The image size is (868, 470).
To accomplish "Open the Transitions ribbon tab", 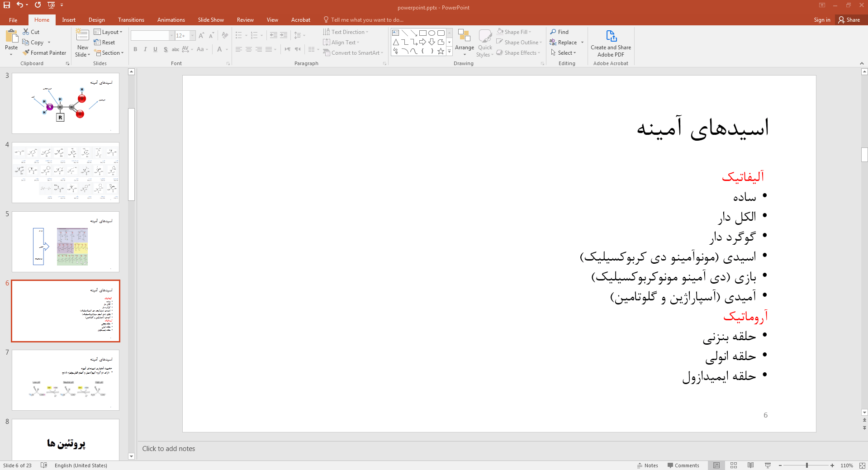I will click(x=131, y=20).
